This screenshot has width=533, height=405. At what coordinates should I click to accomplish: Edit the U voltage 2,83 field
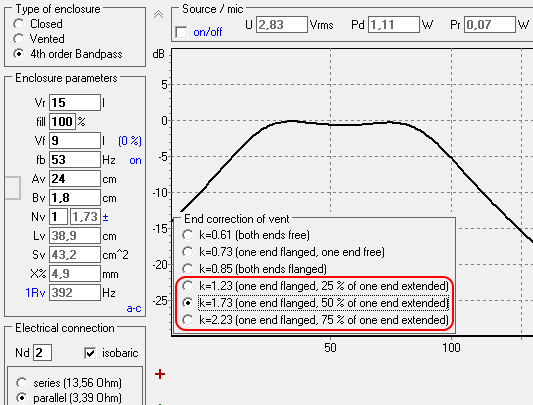(282, 25)
